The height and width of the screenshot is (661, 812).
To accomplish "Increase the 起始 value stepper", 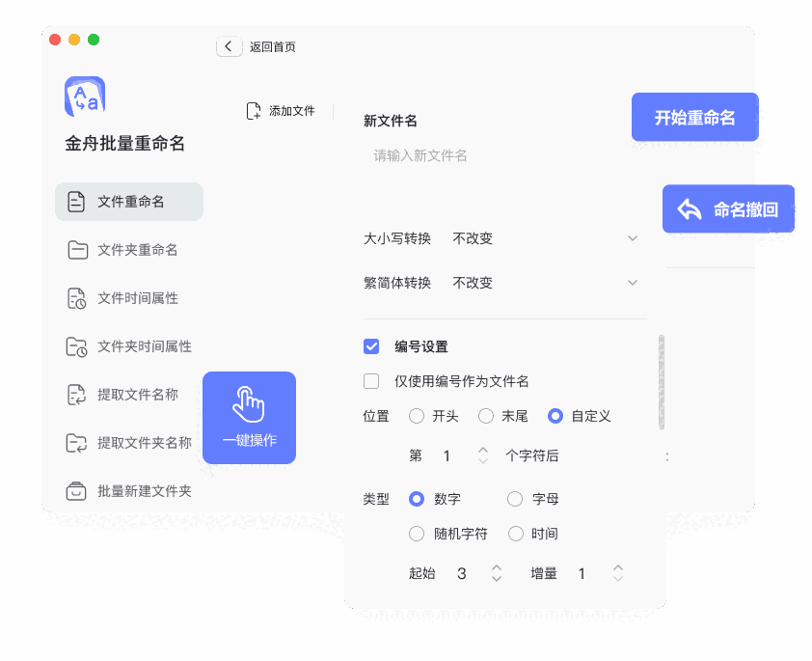I will 496,567.
